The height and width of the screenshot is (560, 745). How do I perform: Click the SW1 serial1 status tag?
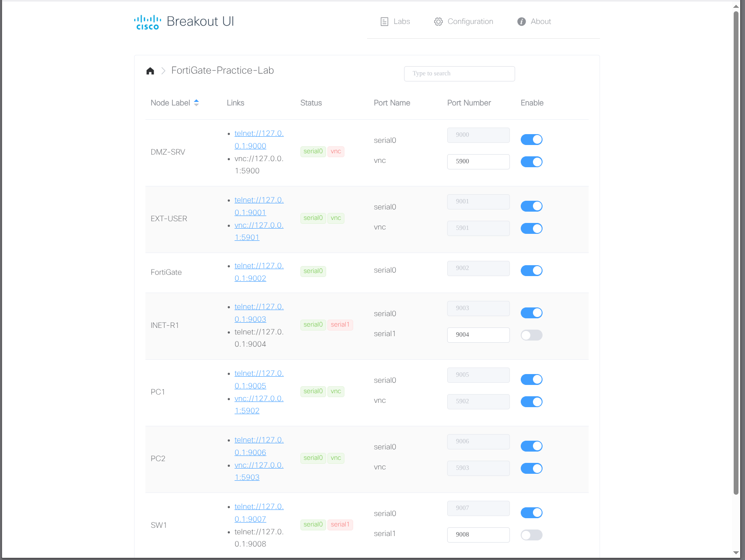tap(340, 525)
